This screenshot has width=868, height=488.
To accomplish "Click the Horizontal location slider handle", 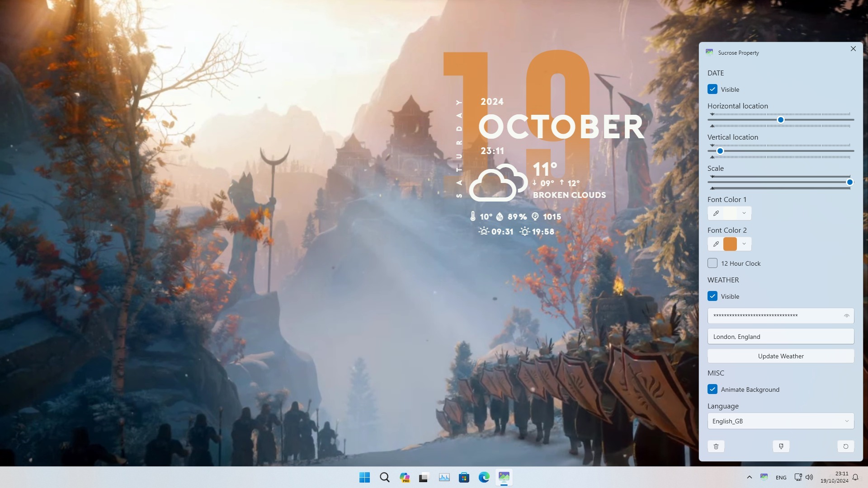I will tap(780, 120).
